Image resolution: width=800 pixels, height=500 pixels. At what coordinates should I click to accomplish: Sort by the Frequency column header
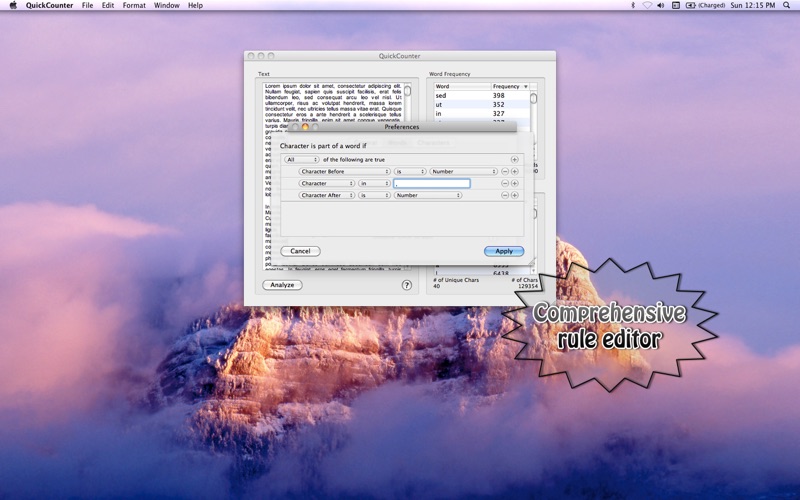click(x=510, y=86)
